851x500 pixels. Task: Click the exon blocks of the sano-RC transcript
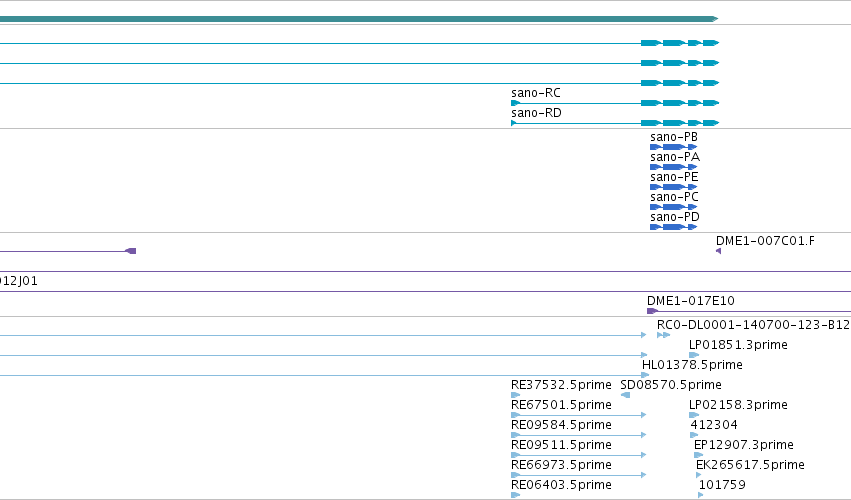click(x=679, y=103)
